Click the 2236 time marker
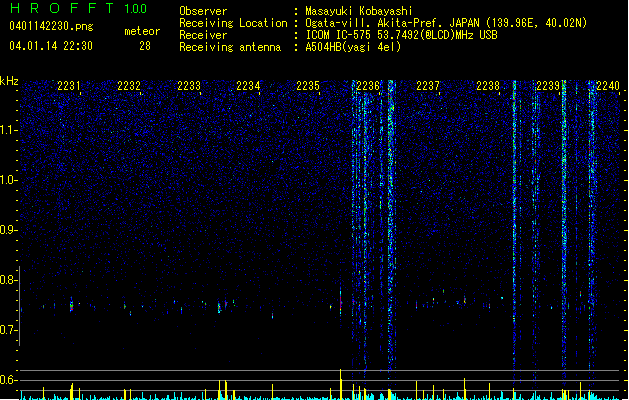 coord(368,86)
